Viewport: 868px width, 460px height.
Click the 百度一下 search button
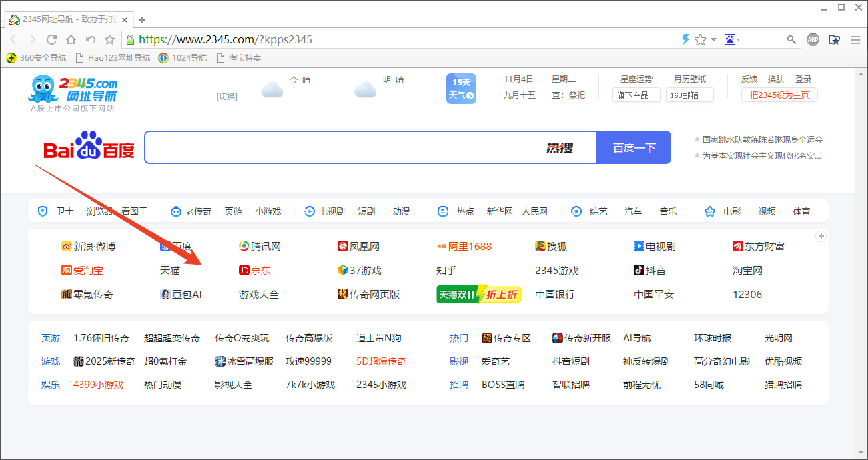point(633,147)
